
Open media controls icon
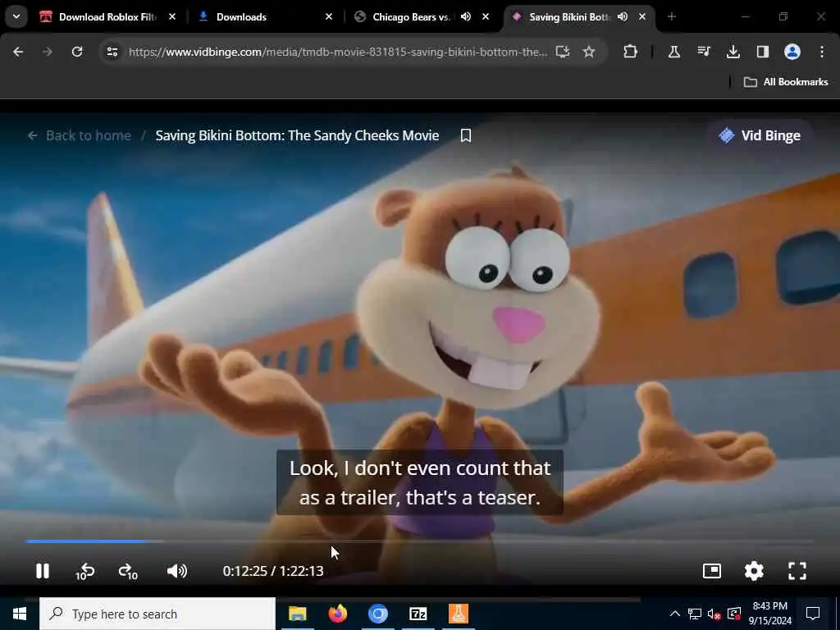point(703,52)
